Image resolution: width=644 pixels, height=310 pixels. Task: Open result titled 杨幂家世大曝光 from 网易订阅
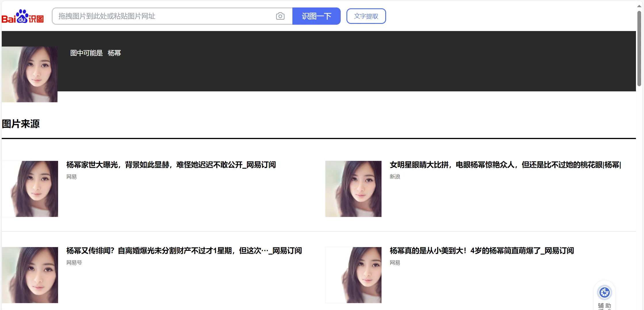pyautogui.click(x=171, y=165)
